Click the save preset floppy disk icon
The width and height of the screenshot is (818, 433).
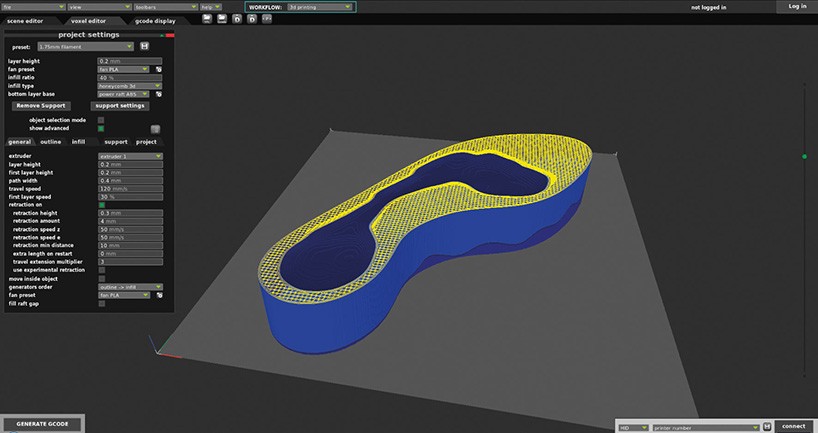(x=146, y=46)
